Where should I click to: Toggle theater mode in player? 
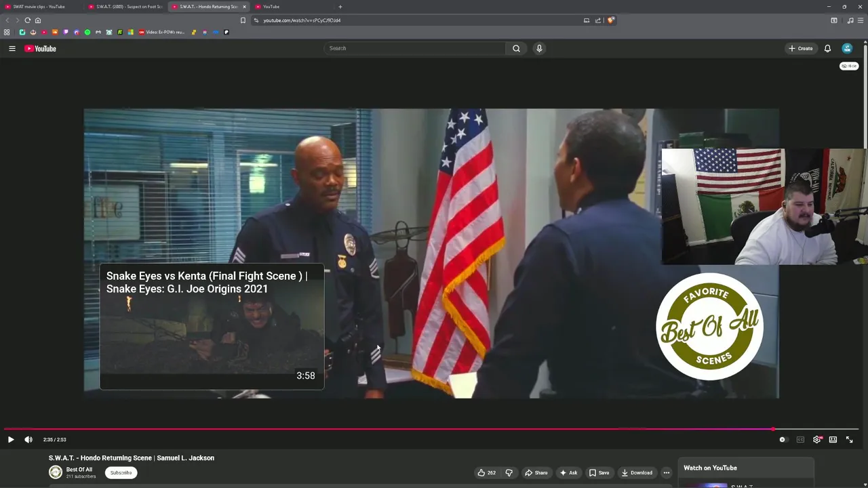833,439
